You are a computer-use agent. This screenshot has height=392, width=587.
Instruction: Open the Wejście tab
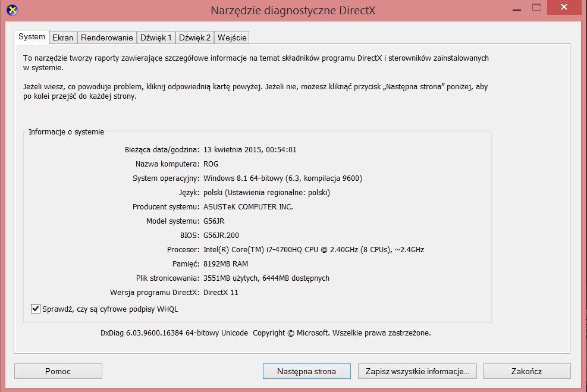[x=232, y=37]
